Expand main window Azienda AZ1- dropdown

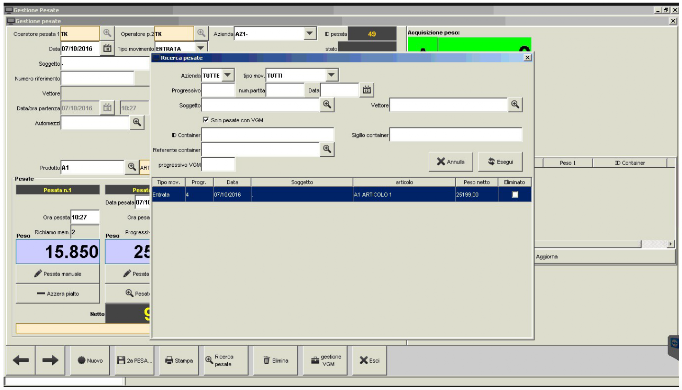(309, 33)
